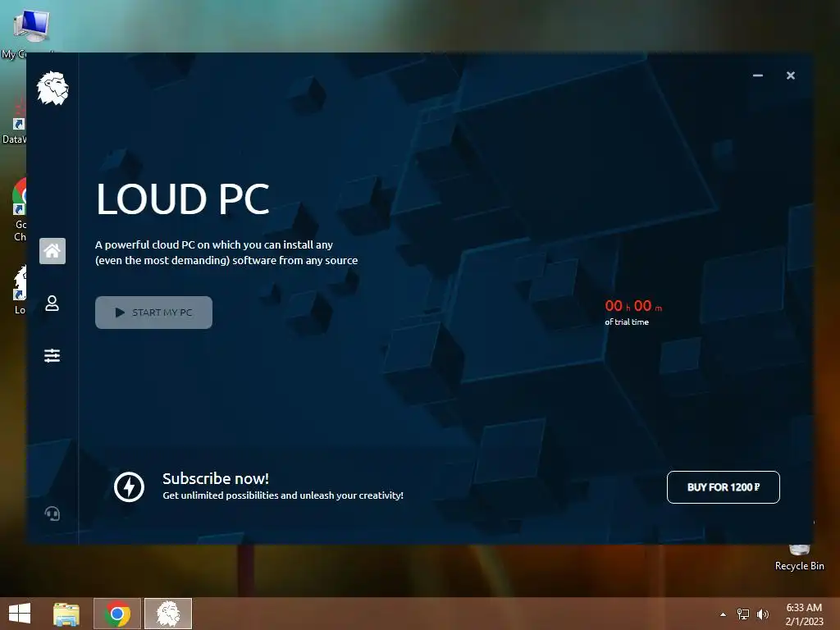Open the volume speaker tray icon

tap(763, 614)
